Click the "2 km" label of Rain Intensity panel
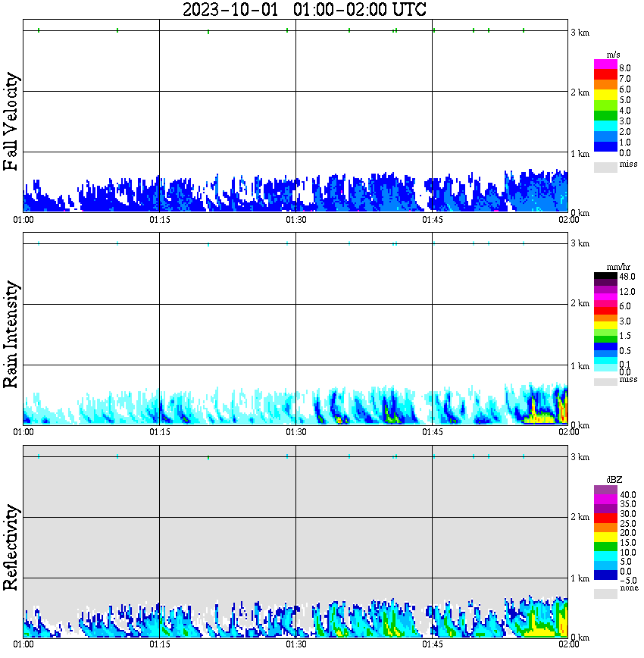The image size is (644, 658). click(x=580, y=303)
